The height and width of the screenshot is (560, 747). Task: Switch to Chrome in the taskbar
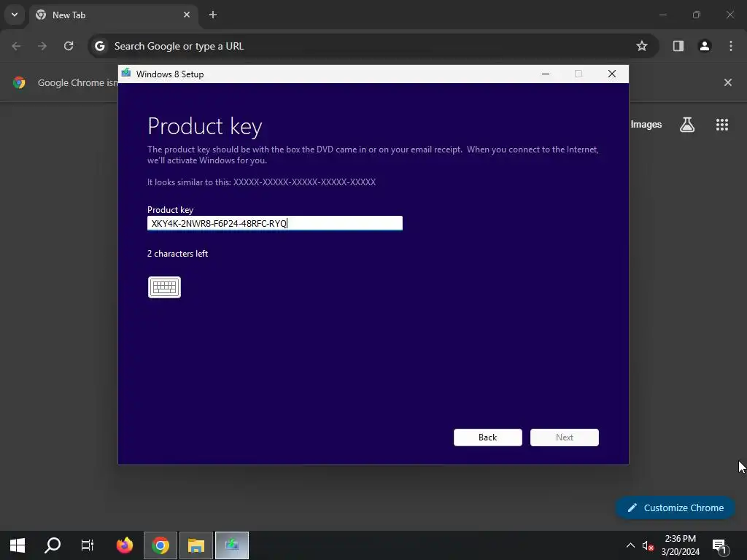(x=160, y=545)
